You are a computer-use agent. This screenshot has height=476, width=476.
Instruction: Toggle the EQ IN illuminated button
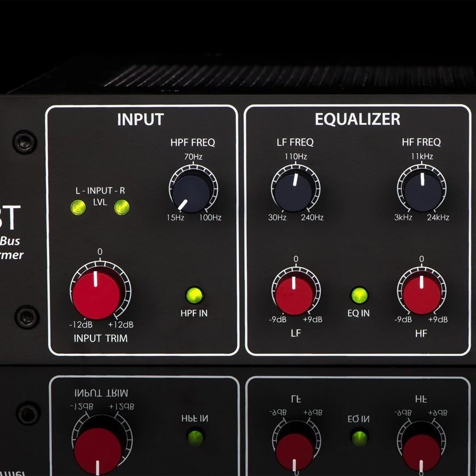[359, 295]
